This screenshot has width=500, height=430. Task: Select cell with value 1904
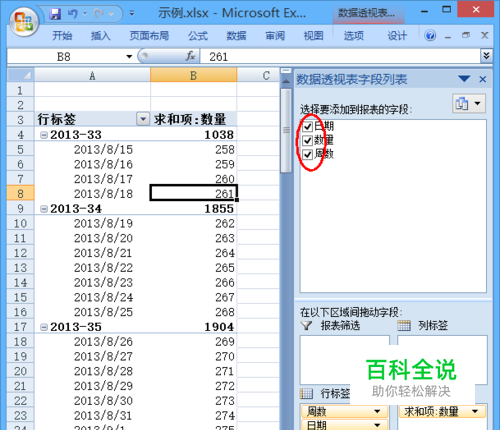pyautogui.click(x=193, y=327)
